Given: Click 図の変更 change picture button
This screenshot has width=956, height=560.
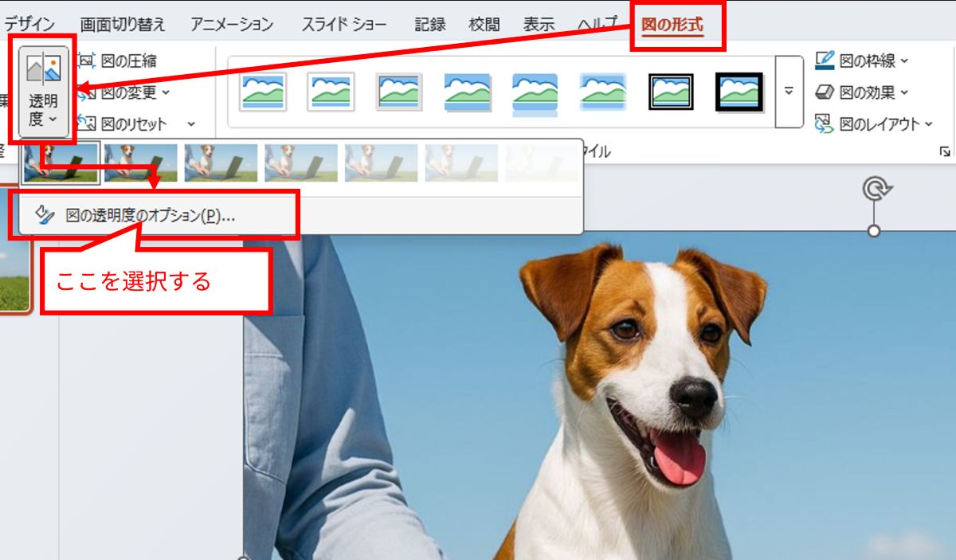Looking at the screenshot, I should pyautogui.click(x=127, y=92).
